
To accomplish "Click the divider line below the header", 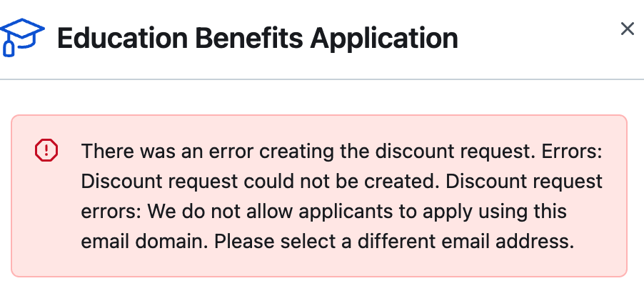I will tap(322, 79).
